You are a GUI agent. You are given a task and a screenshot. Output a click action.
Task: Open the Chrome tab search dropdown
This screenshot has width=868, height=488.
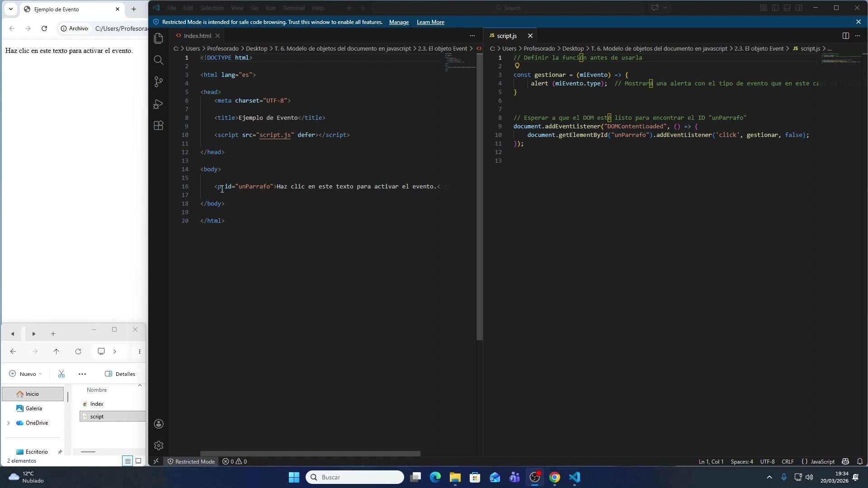[11, 9]
